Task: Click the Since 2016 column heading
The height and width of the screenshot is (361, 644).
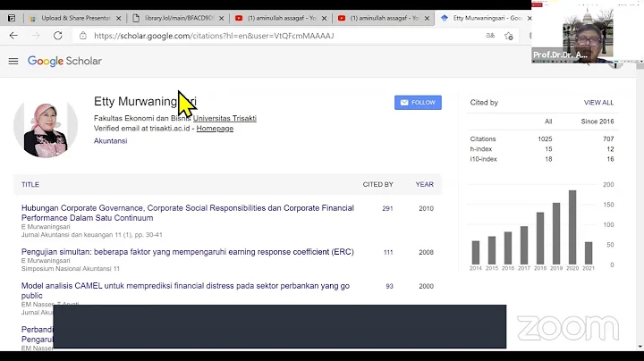Action: 597,122
